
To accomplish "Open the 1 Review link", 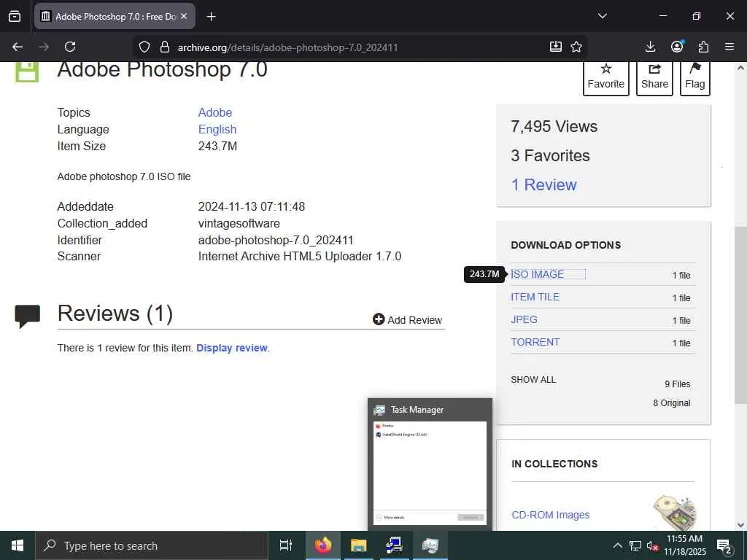I will pos(543,184).
